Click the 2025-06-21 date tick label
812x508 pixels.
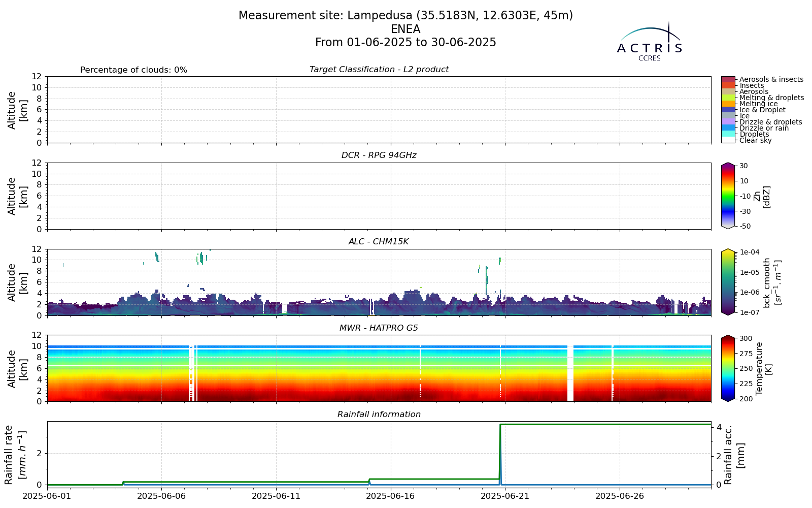click(504, 496)
